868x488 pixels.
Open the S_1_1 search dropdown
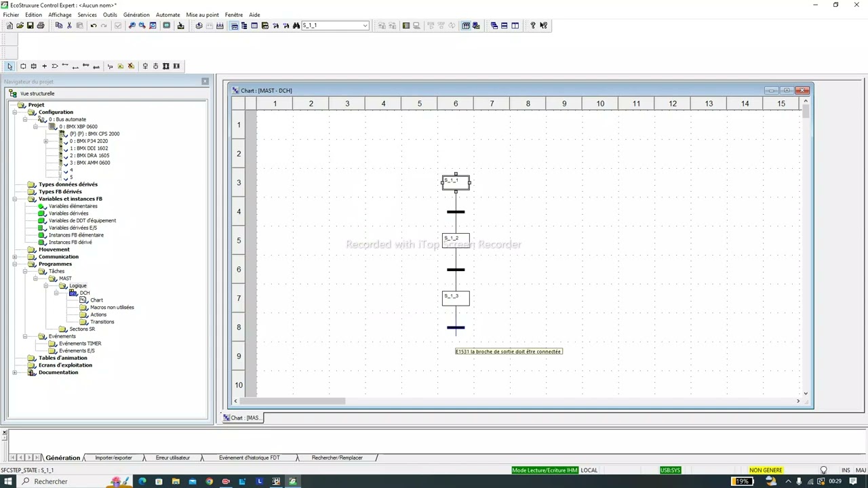pyautogui.click(x=365, y=26)
